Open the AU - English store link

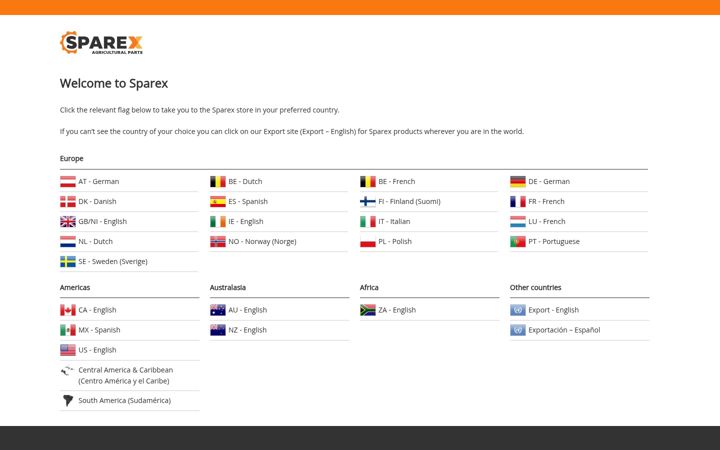coord(248,310)
